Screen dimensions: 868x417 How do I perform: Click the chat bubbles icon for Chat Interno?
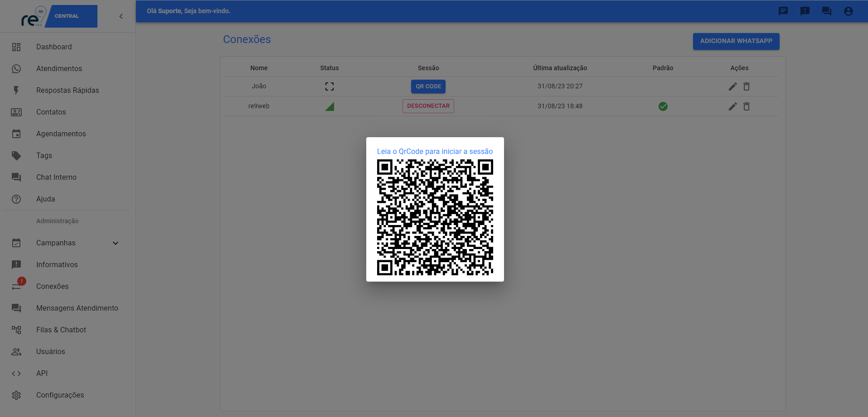tap(16, 177)
